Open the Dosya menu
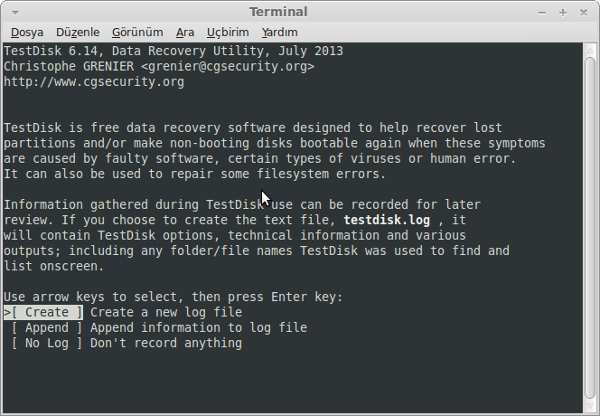 point(27,33)
